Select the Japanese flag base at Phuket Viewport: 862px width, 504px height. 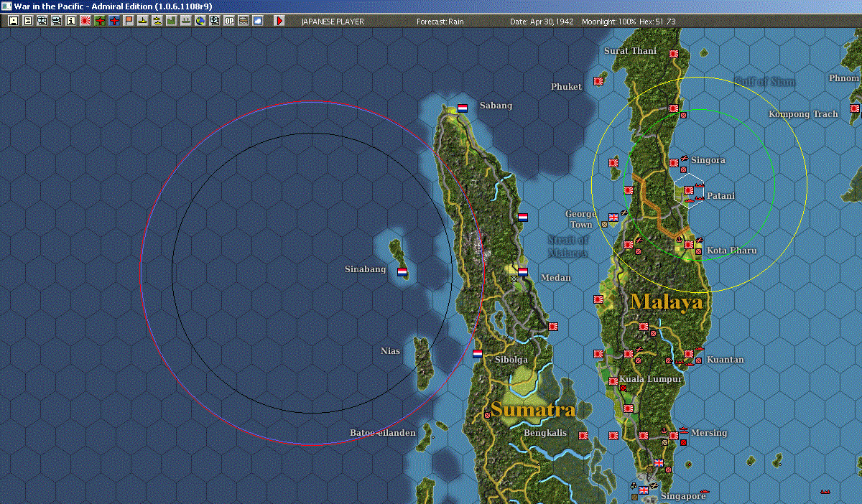(x=598, y=81)
